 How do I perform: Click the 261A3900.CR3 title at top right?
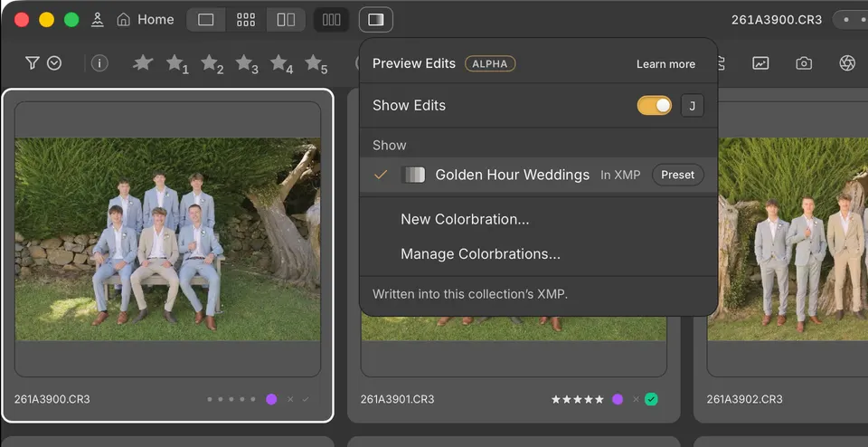[777, 20]
